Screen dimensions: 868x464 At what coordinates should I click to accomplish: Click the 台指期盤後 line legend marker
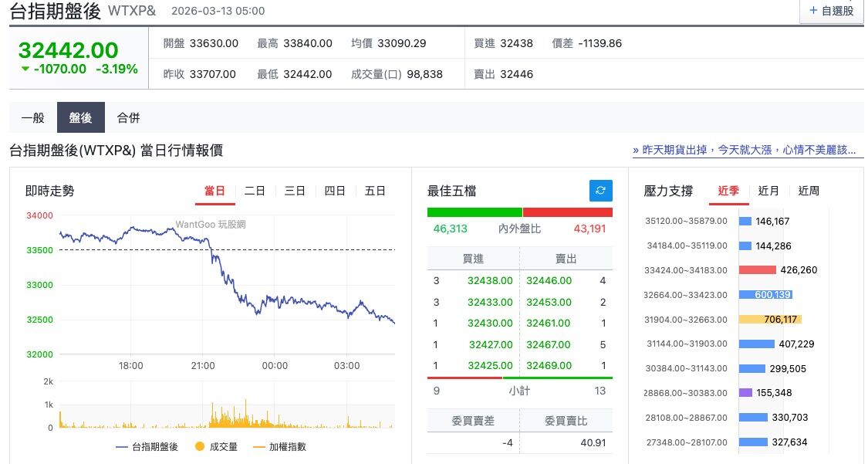[122, 446]
